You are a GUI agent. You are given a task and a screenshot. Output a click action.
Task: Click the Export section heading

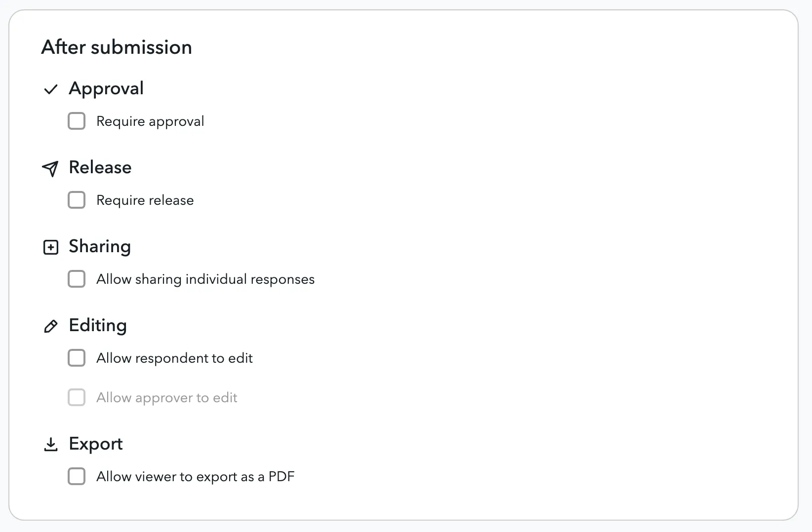[96, 444]
